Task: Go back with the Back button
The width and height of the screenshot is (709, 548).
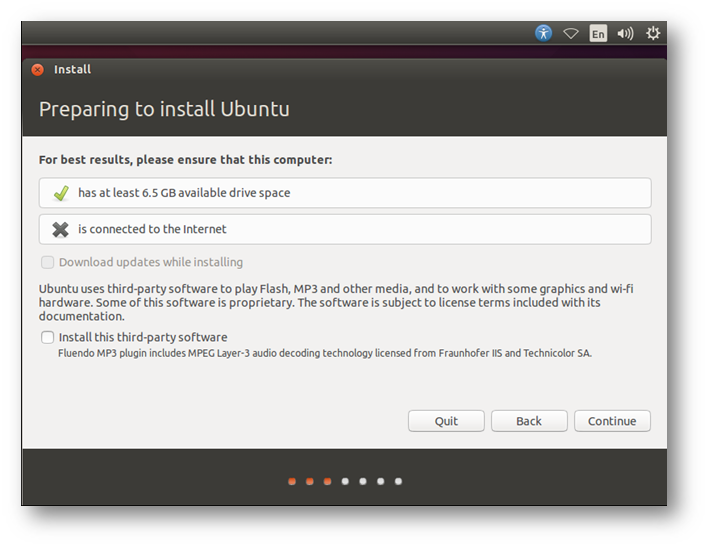Action: tap(529, 421)
